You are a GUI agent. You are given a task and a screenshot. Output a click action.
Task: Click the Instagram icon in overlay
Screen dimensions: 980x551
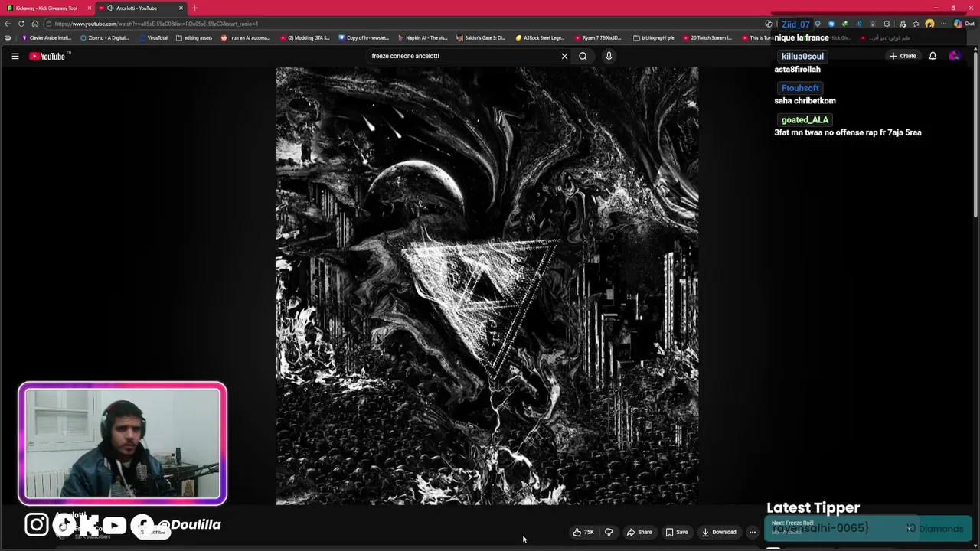click(36, 524)
